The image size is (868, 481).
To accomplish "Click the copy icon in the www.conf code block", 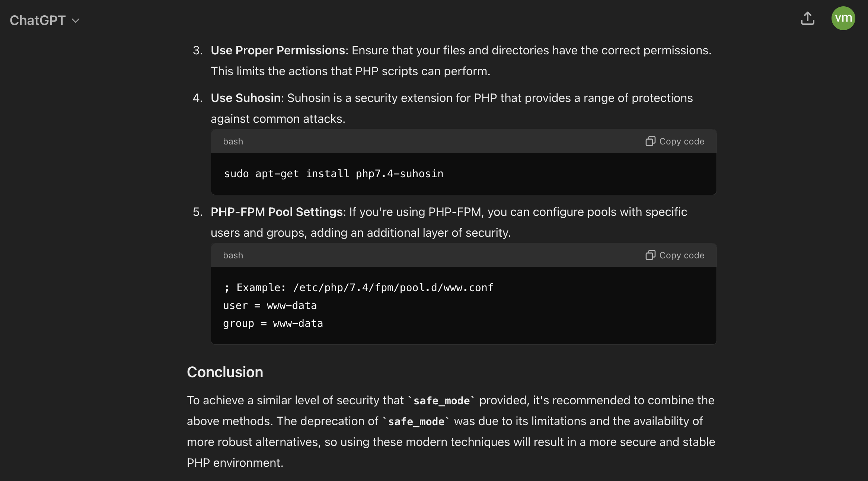I will pos(650,255).
